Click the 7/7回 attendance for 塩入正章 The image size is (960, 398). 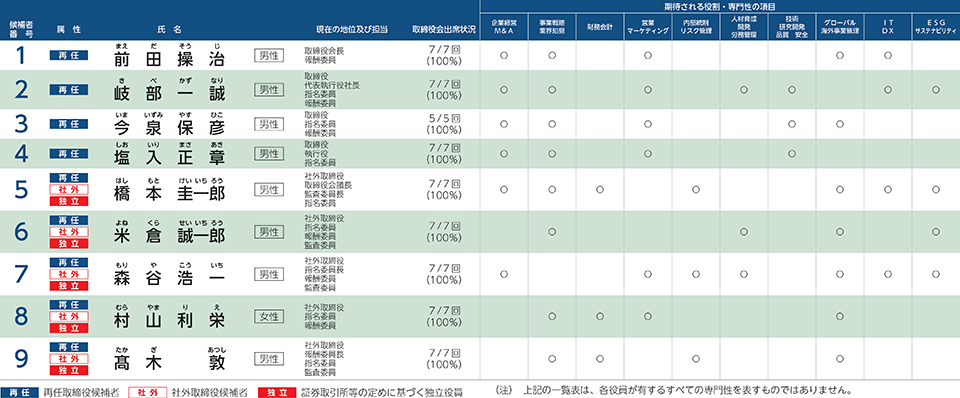tap(444, 149)
